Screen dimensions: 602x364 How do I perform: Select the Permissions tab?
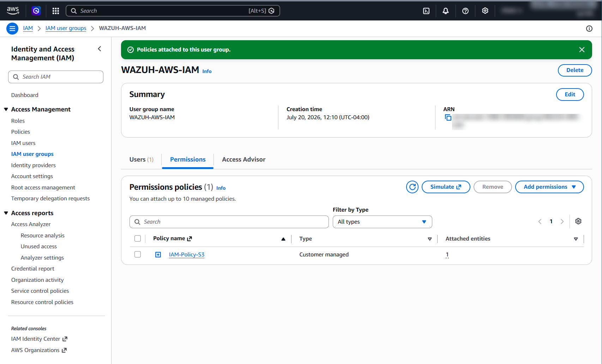pos(188,159)
